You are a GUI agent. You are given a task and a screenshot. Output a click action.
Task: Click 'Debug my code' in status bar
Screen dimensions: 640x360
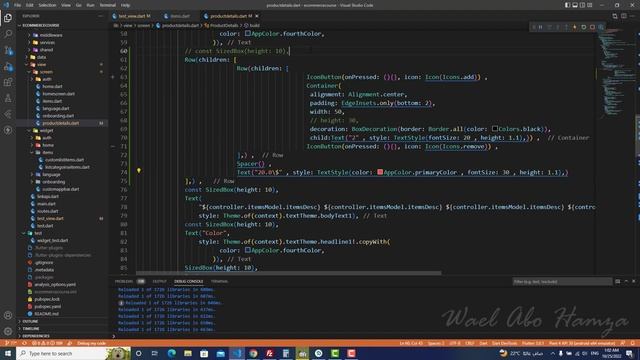click(91, 343)
